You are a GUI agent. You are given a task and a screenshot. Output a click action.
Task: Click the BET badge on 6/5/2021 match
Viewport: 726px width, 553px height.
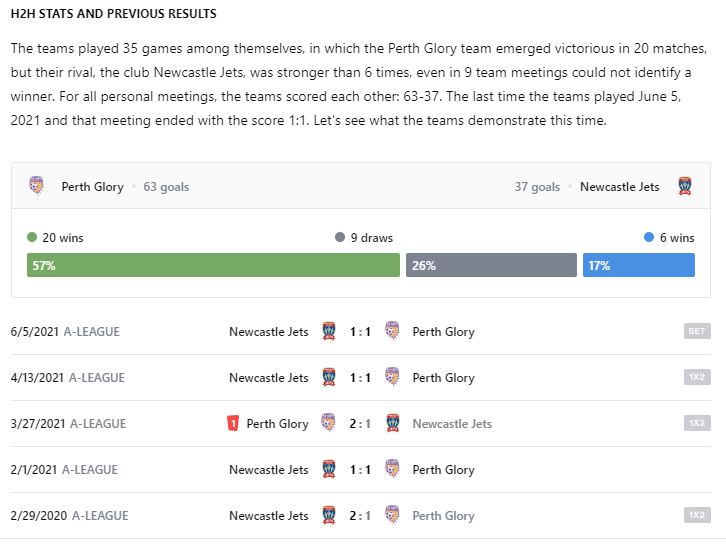tap(697, 331)
